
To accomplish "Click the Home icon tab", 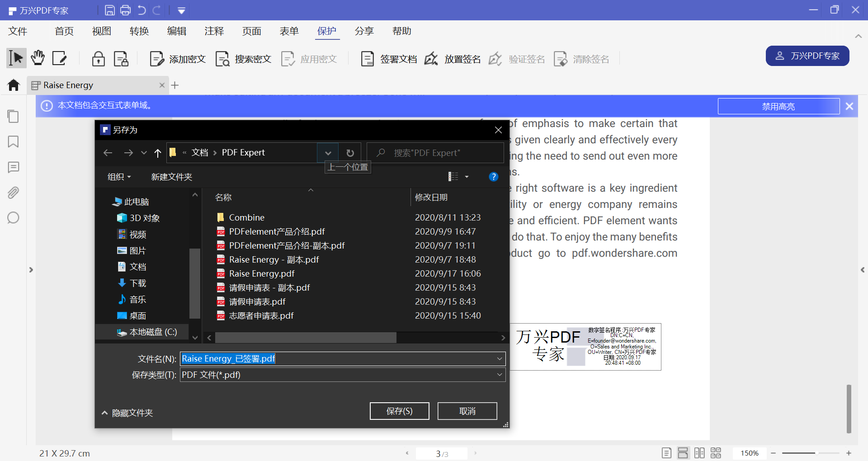I will (14, 85).
